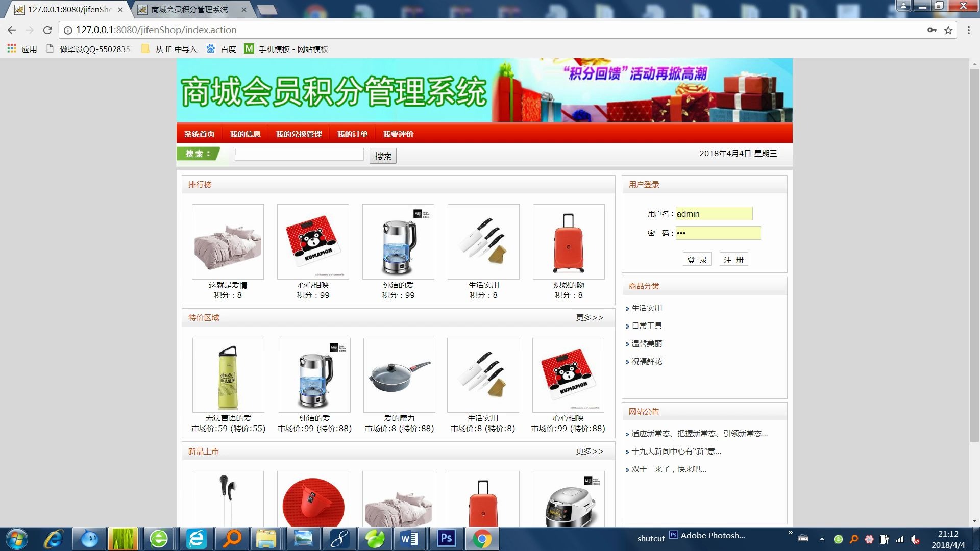This screenshot has width=980, height=551.
Task: Open 系统首页 navigation item
Action: (x=200, y=134)
